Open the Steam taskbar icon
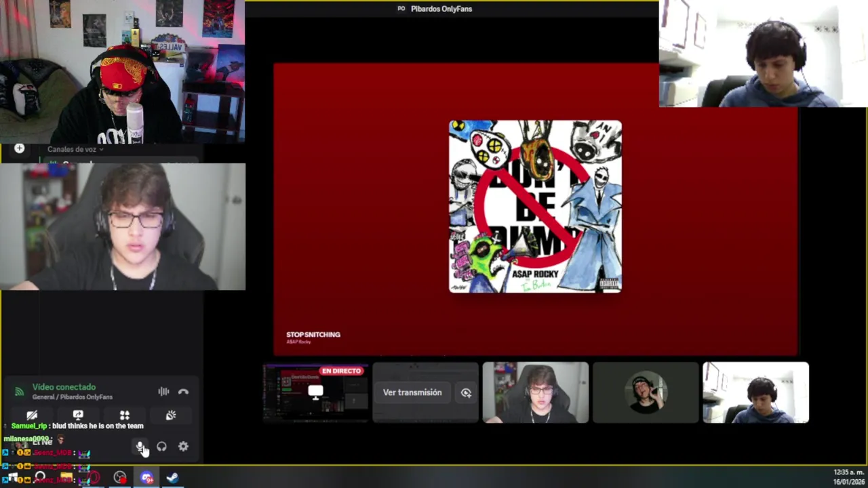Image resolution: width=868 pixels, height=488 pixels. [x=172, y=478]
